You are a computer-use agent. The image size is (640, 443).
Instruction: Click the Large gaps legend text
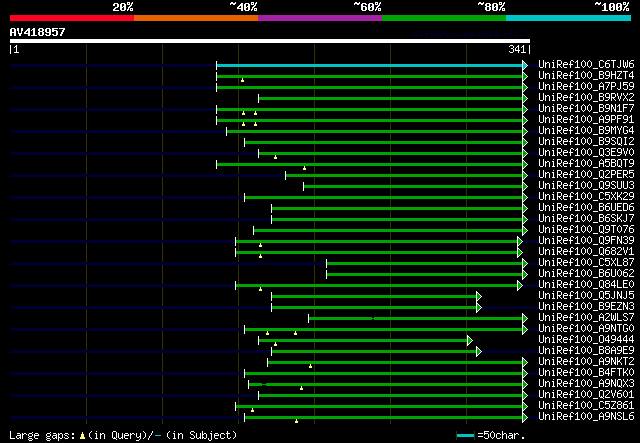(x=42, y=436)
